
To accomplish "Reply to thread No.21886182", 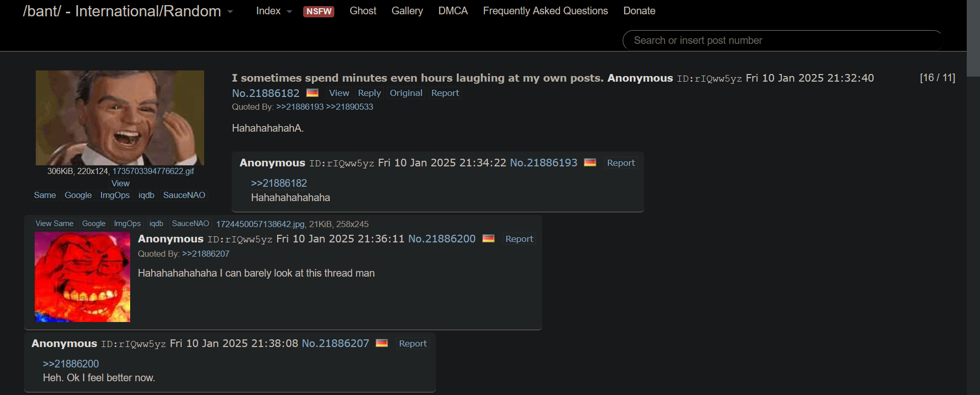I will coord(369,93).
